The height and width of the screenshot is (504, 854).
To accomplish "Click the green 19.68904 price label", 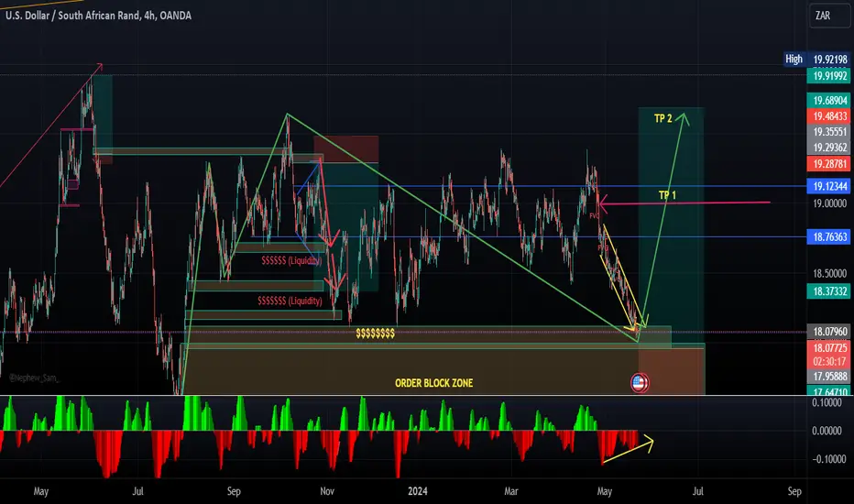I will pos(829,100).
